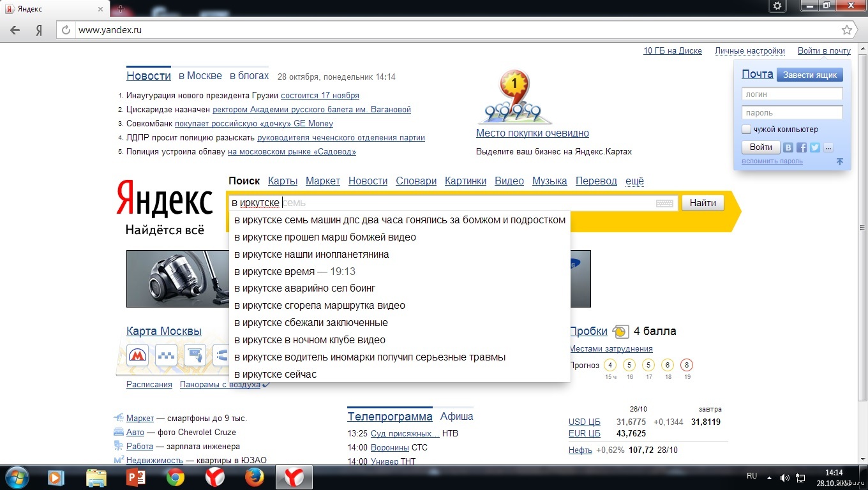Open the 'Личные настройки' link
868x490 pixels.
(x=749, y=51)
